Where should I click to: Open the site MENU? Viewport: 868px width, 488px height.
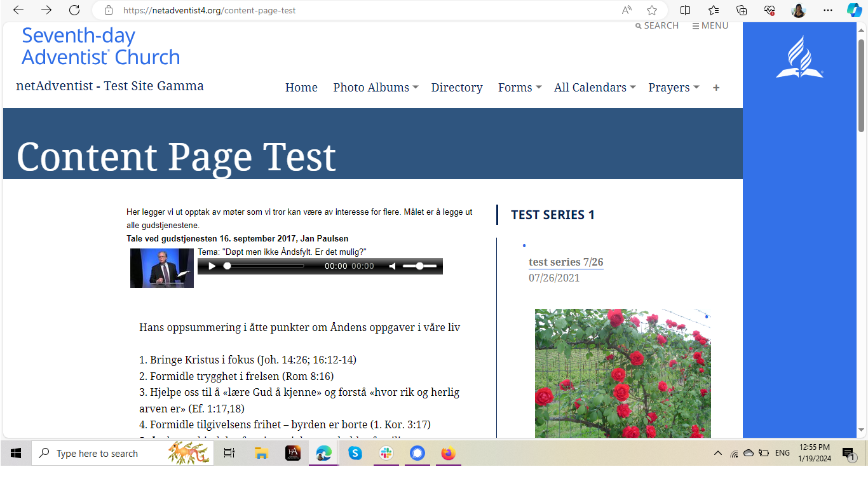tap(710, 26)
